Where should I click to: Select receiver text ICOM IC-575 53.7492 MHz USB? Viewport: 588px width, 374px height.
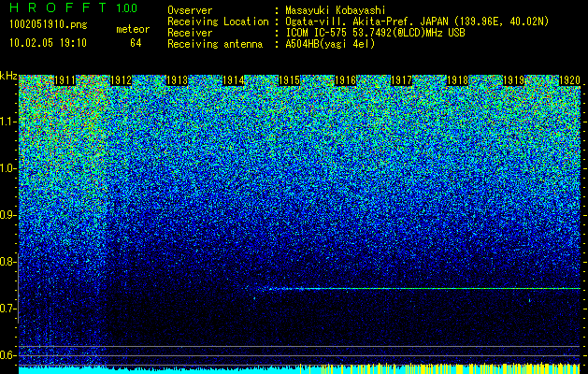[375, 33]
